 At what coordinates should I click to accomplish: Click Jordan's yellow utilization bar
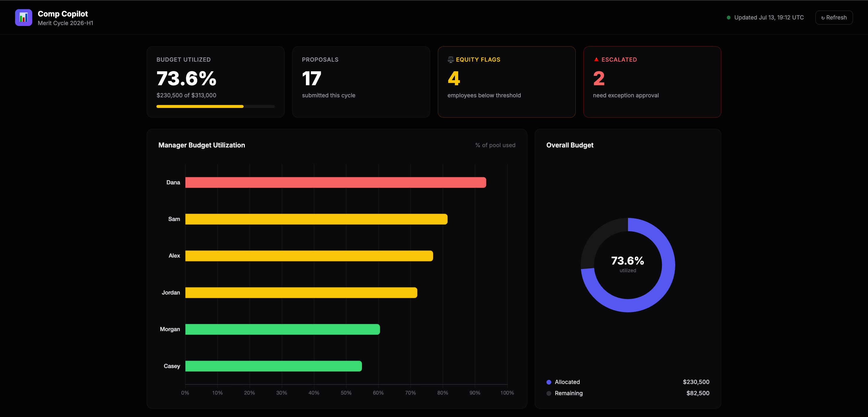[x=301, y=293]
